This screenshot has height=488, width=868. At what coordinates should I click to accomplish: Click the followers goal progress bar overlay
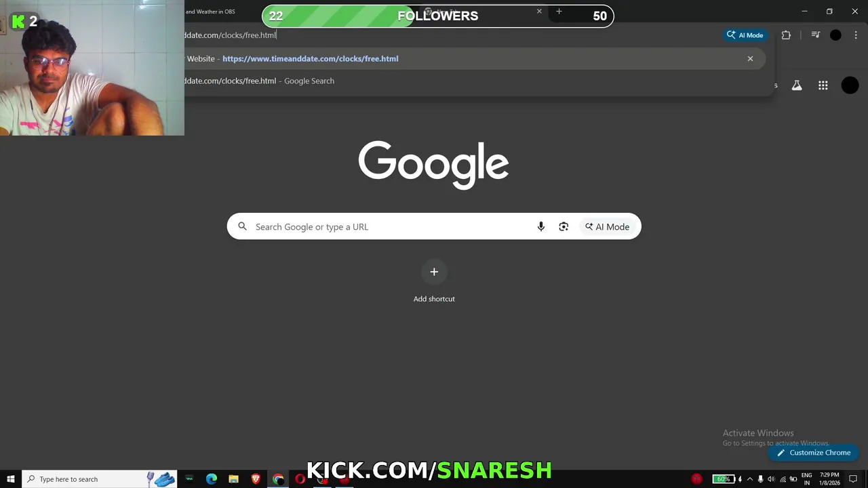click(438, 16)
